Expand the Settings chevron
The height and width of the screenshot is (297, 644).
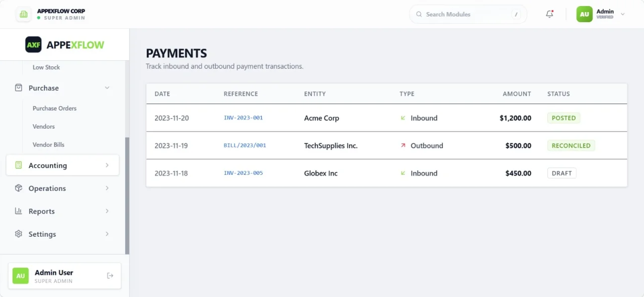107,234
